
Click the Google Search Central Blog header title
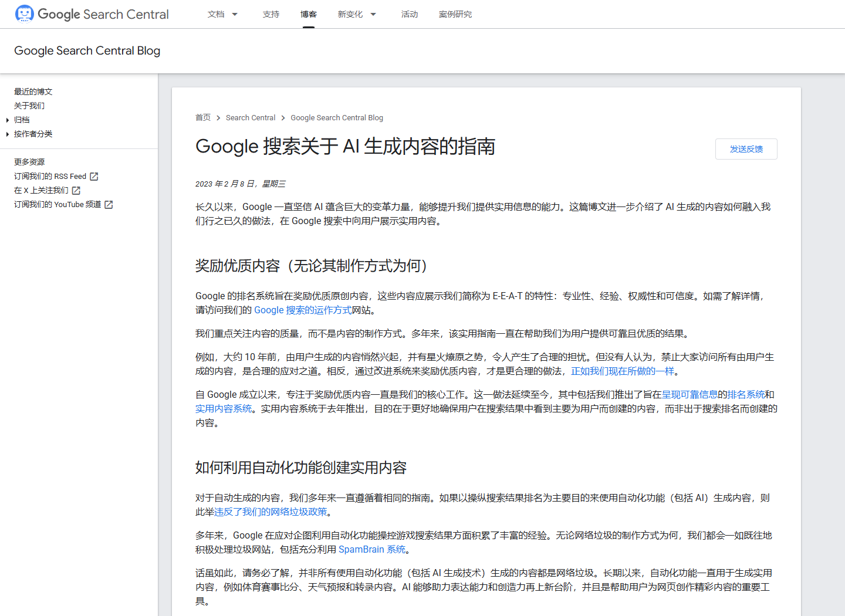pyautogui.click(x=87, y=51)
